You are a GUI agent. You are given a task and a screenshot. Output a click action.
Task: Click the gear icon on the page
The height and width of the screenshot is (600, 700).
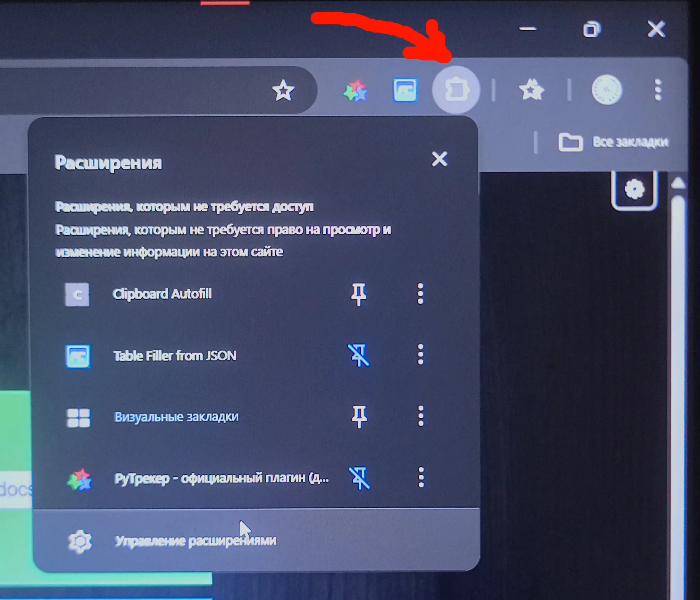pos(634,190)
